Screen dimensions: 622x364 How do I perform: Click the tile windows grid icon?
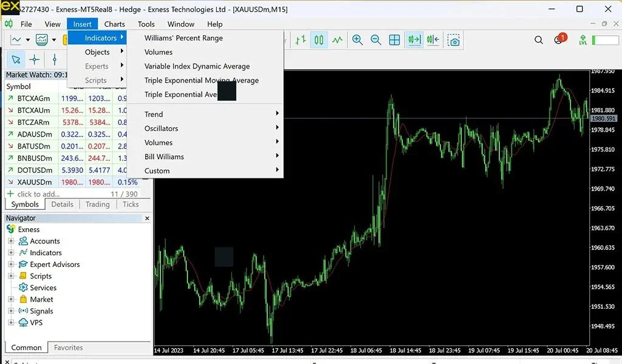[395, 40]
